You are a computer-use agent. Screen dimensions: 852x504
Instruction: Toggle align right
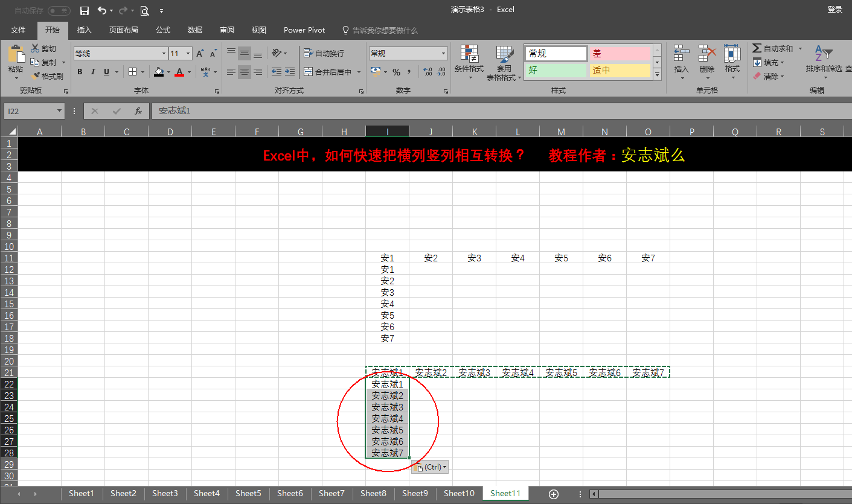258,72
